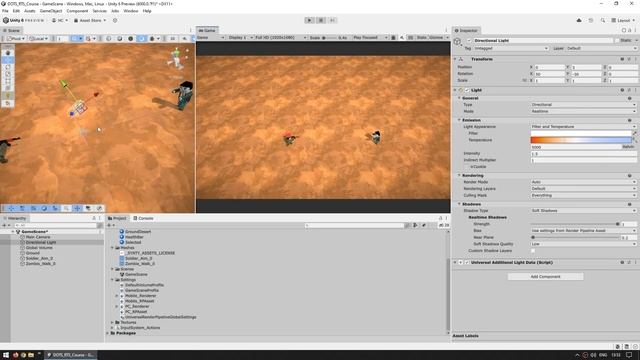Start Play mode with the Play button
This screenshot has width=640, height=360.
(x=309, y=20)
